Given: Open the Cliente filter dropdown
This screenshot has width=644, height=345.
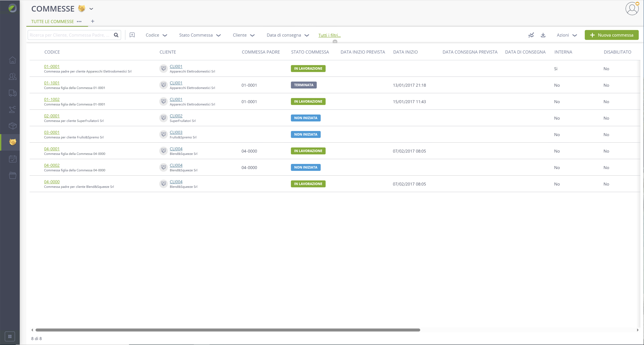Looking at the screenshot, I should point(244,35).
